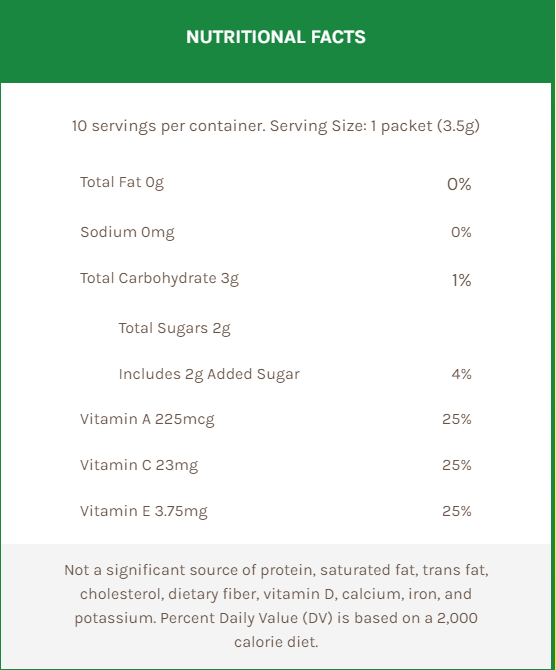Click Includes 2g Added Sugar text
Image resolution: width=556 pixels, height=670 pixels.
209,374
